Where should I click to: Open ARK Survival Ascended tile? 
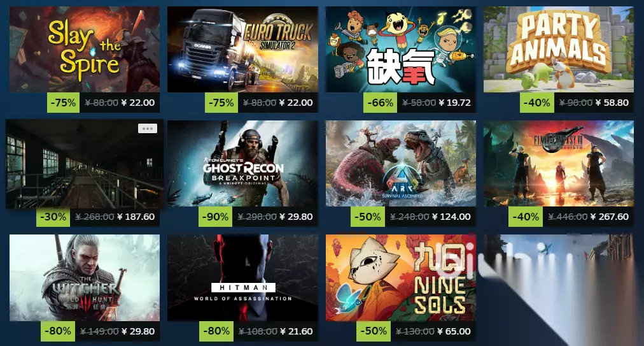(x=400, y=163)
